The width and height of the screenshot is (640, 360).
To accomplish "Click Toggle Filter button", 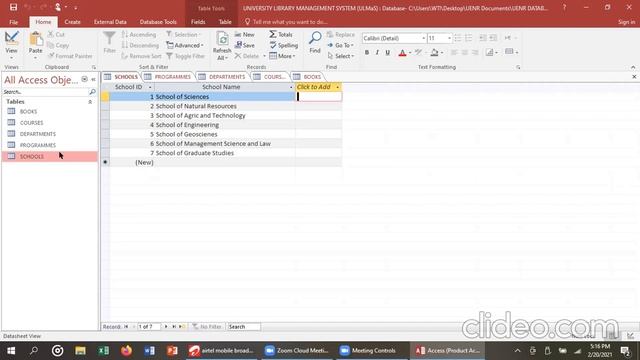I will (186, 56).
